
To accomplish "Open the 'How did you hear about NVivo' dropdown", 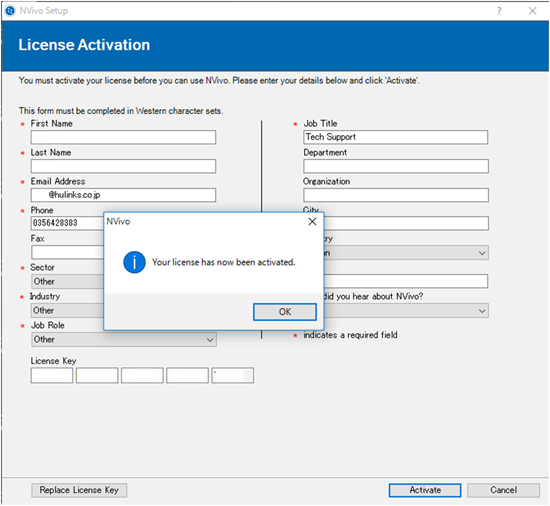I will coord(406,311).
